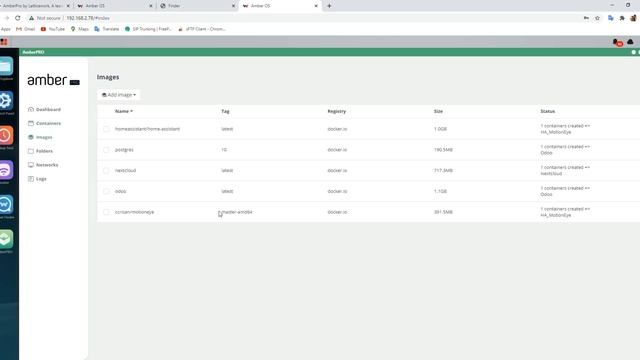Open the Maps bookmark
Viewport: 640px width, 360px height.
pyautogui.click(x=80, y=29)
